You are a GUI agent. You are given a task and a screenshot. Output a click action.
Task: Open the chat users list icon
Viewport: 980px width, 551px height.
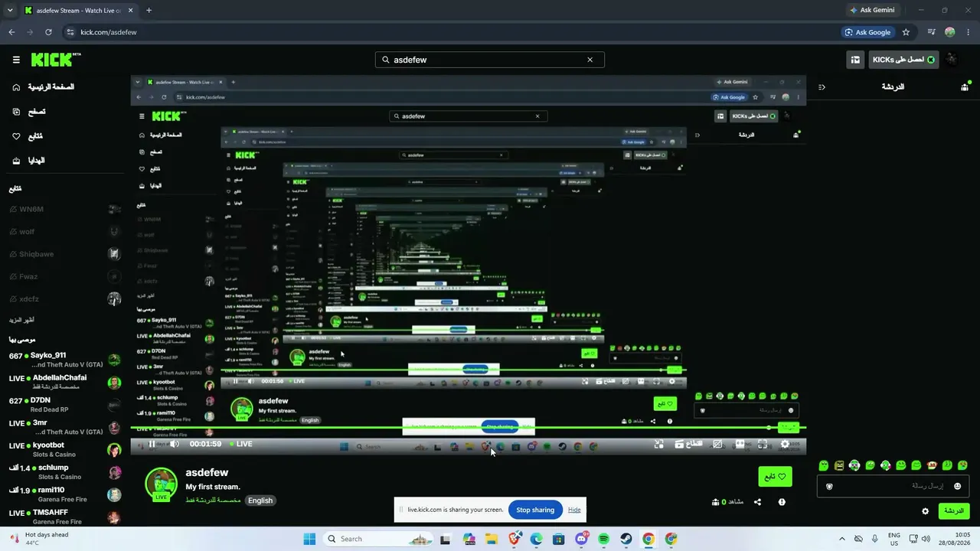point(965,86)
